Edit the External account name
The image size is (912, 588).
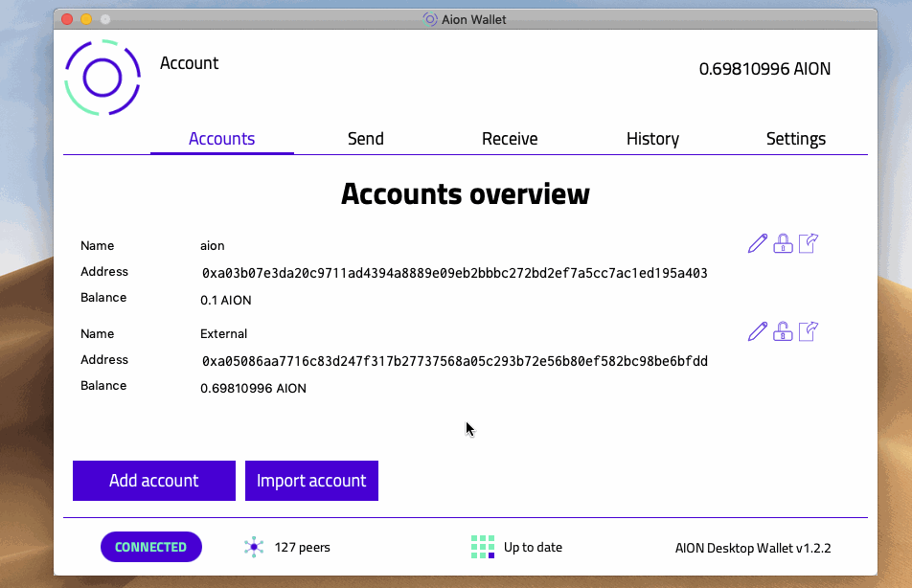point(757,331)
